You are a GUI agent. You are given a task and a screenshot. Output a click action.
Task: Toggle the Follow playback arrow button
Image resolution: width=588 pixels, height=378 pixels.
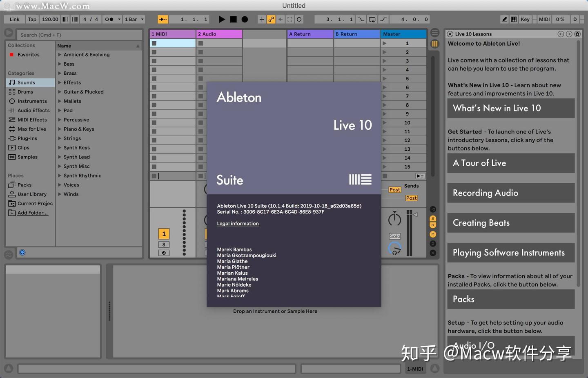pyautogui.click(x=163, y=19)
